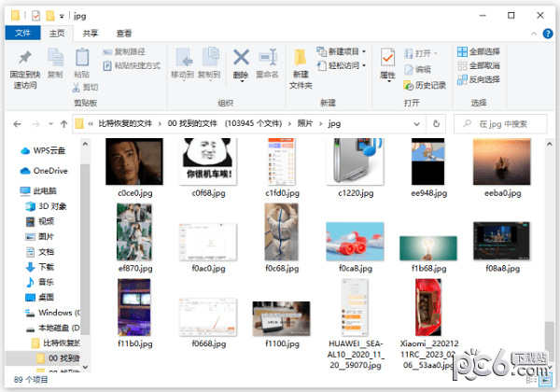Click the Rename (重命名) icon

268,57
